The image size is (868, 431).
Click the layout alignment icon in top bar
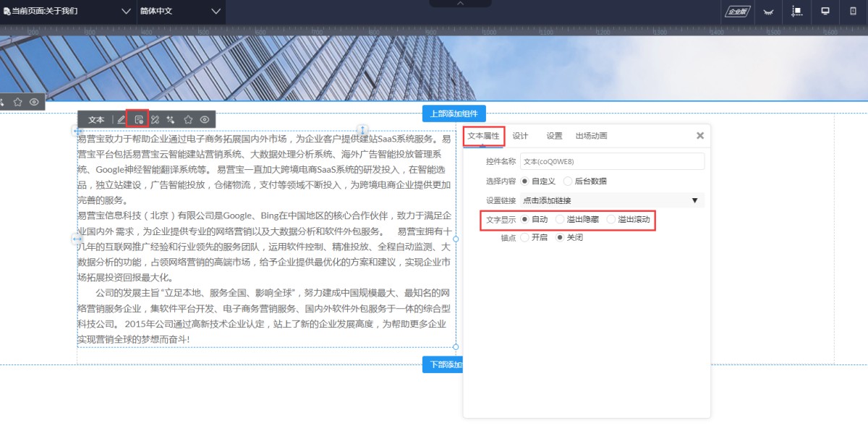tap(798, 12)
